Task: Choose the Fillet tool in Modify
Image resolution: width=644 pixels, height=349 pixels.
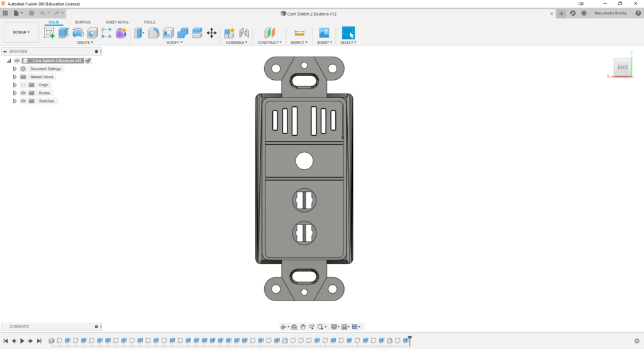Action: coord(153,33)
